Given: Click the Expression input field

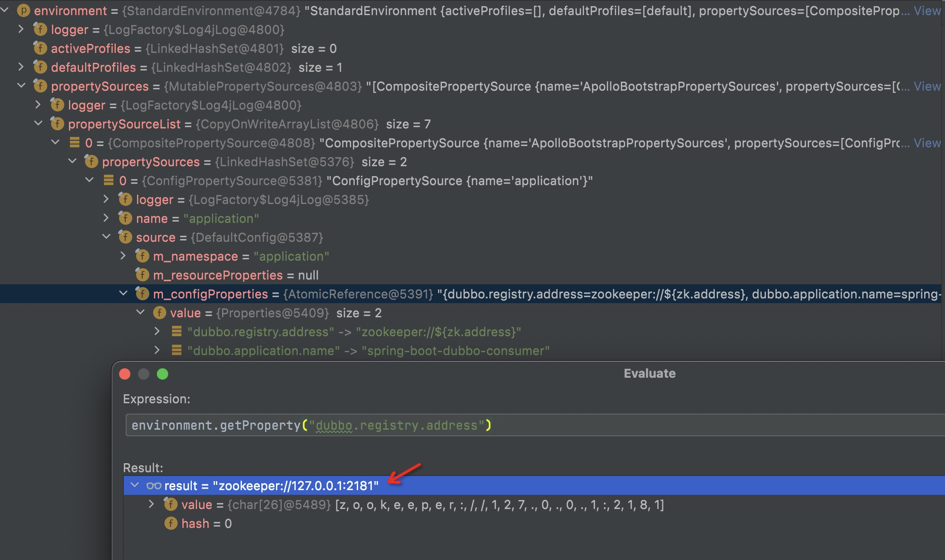Looking at the screenshot, I should [425, 424].
